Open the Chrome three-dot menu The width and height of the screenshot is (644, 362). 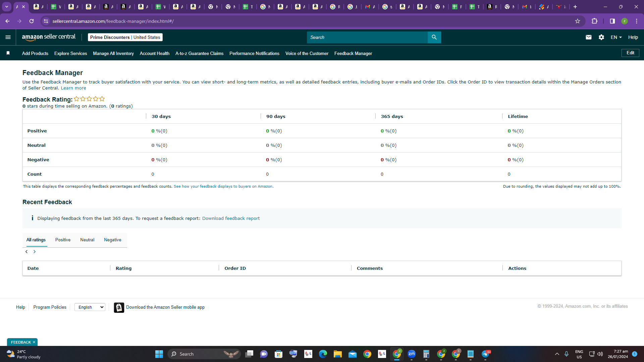636,21
